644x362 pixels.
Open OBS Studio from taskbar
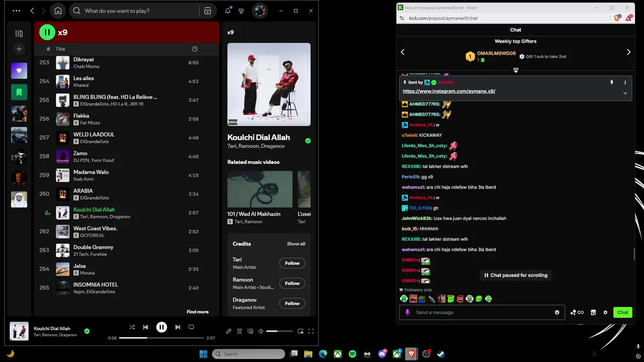(426, 354)
